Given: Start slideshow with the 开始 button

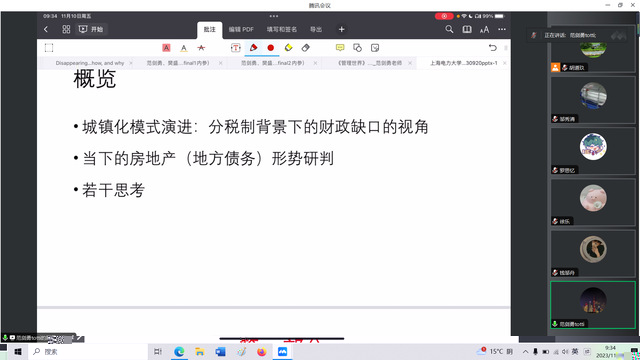Looking at the screenshot, I should pyautogui.click(x=91, y=29).
